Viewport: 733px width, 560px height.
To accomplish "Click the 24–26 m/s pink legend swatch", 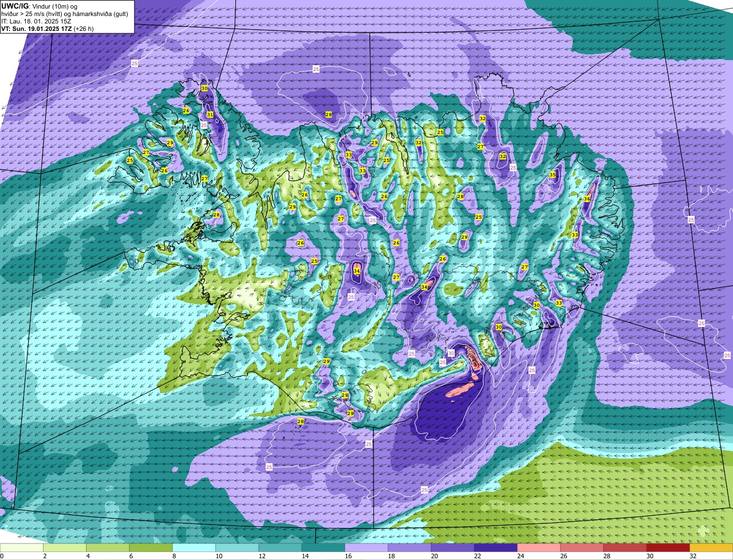I will pyautogui.click(x=539, y=548).
